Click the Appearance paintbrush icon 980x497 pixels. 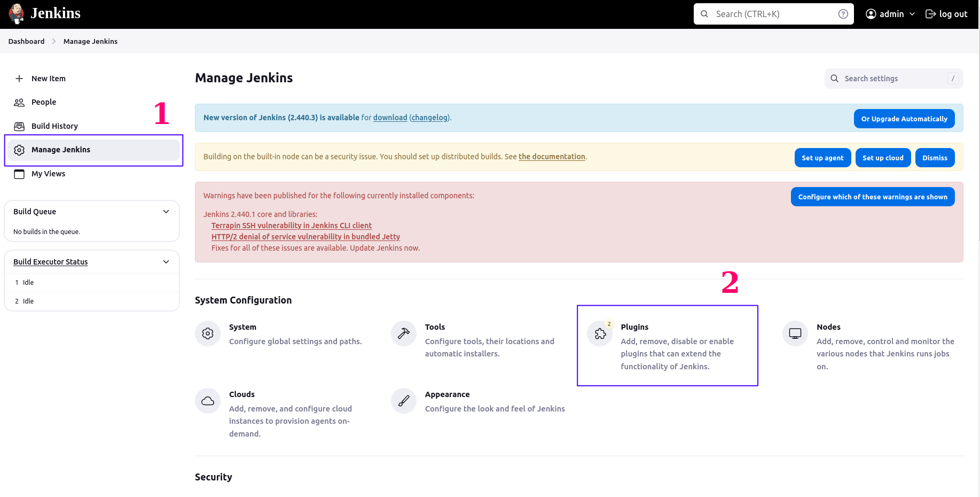[404, 401]
